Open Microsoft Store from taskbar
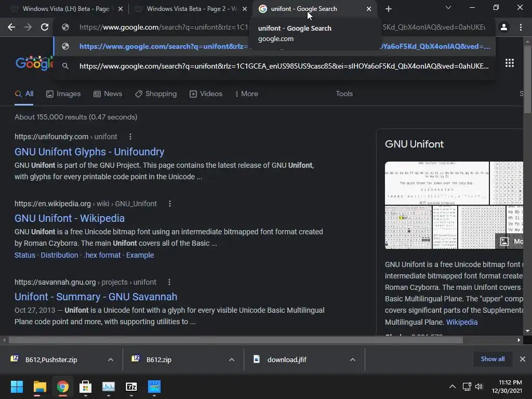The image size is (532, 399). tap(86, 387)
